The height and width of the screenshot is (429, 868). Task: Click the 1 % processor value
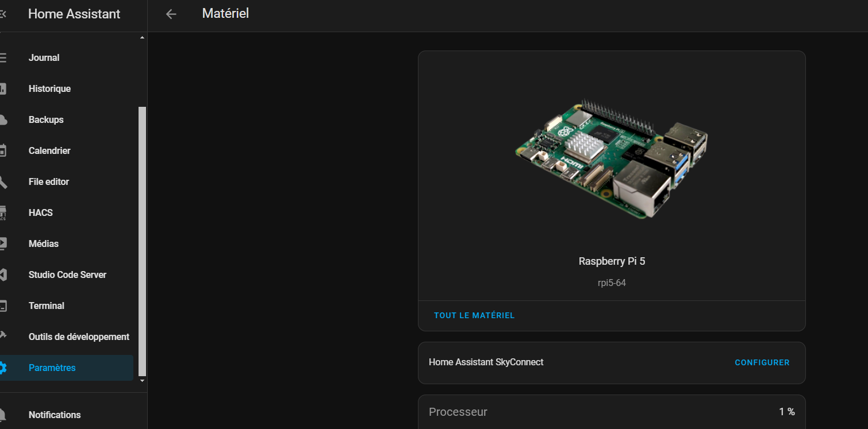[x=787, y=412]
